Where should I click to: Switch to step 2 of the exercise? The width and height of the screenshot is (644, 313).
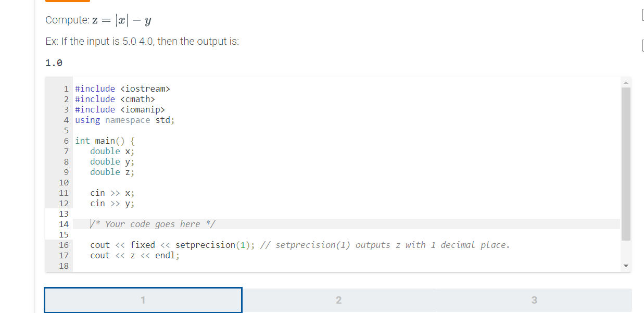338,299
